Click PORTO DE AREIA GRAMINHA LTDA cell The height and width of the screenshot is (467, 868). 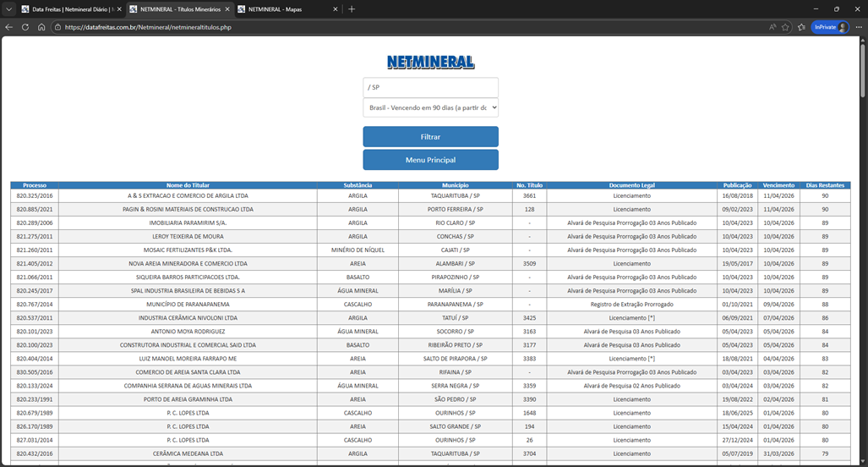click(188, 399)
